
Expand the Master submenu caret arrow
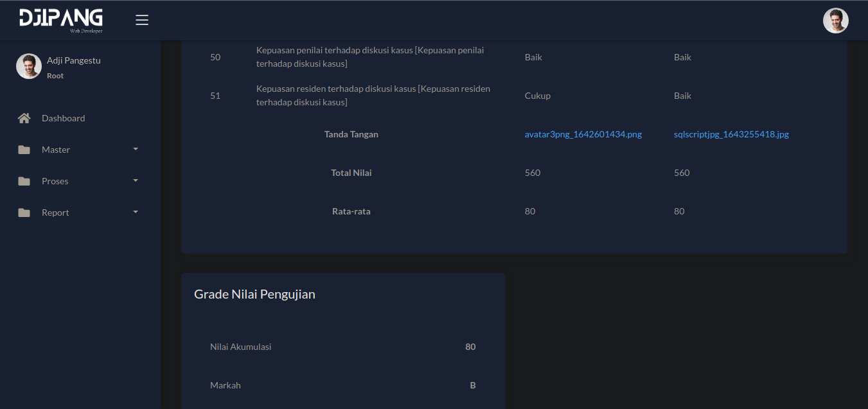point(136,149)
